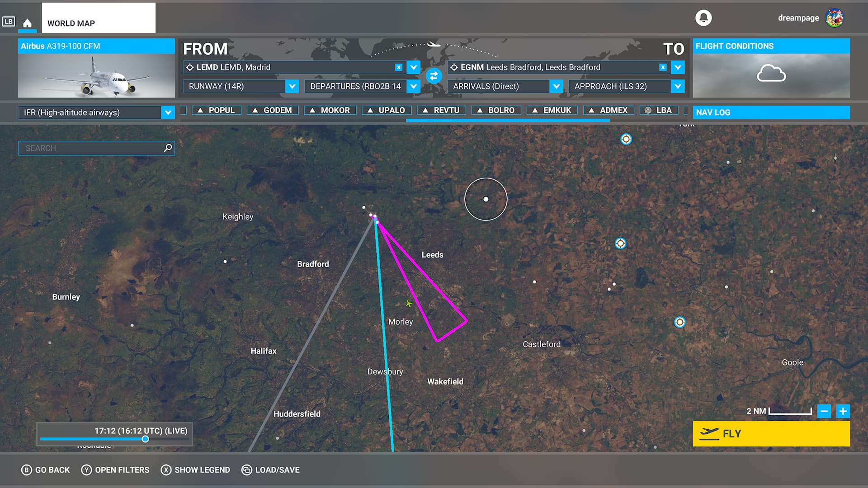
Task: Swap departure and arrival airports
Action: (434, 76)
